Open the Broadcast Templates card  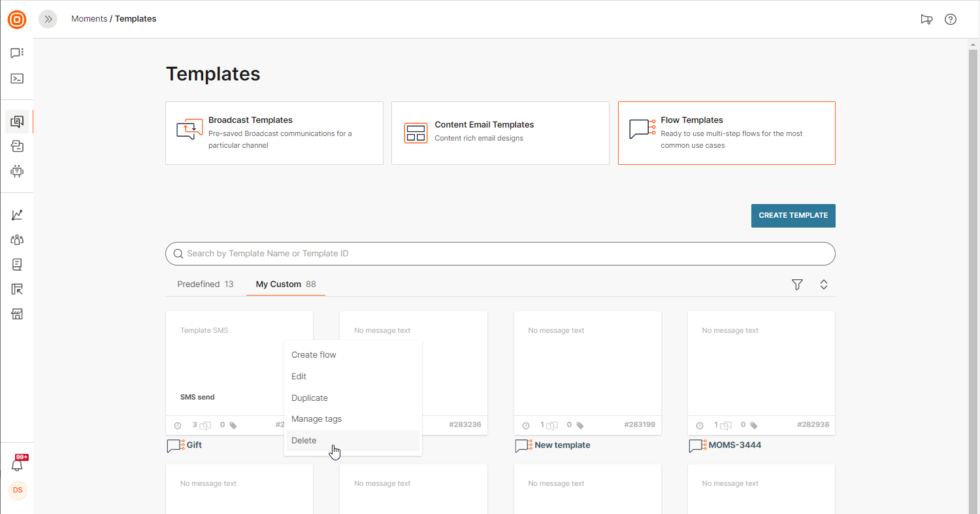tap(274, 133)
